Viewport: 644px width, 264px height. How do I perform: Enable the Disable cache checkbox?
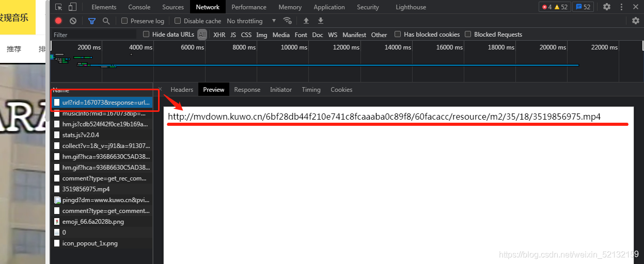click(x=178, y=21)
